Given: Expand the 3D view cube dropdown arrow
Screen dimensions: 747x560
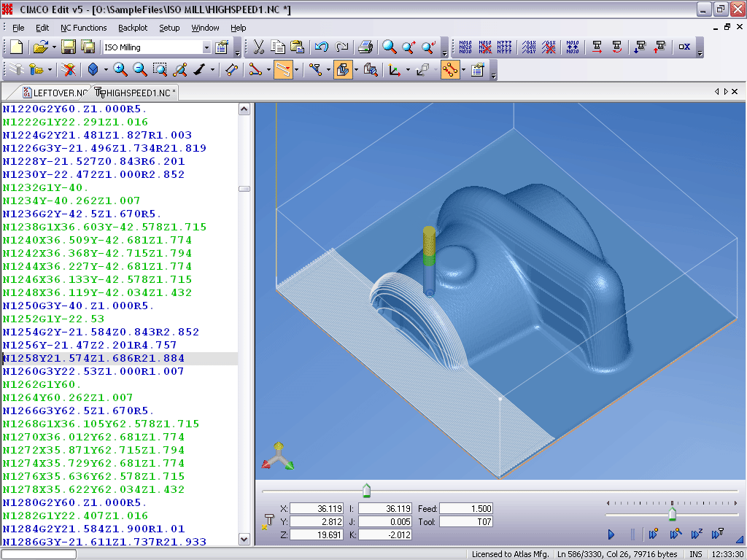Looking at the screenshot, I should 107,70.
